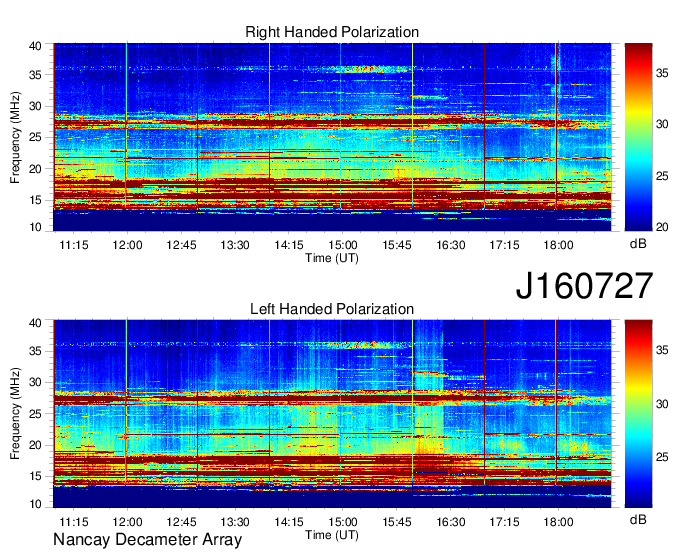The image size is (680, 552).
Task: Click the 17:15 time tick of Left Handed plot
Action: (504, 522)
